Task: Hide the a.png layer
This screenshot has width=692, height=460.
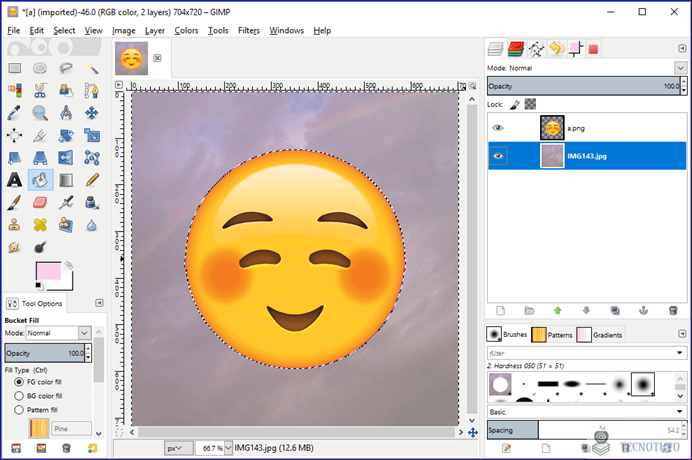Action: click(498, 128)
